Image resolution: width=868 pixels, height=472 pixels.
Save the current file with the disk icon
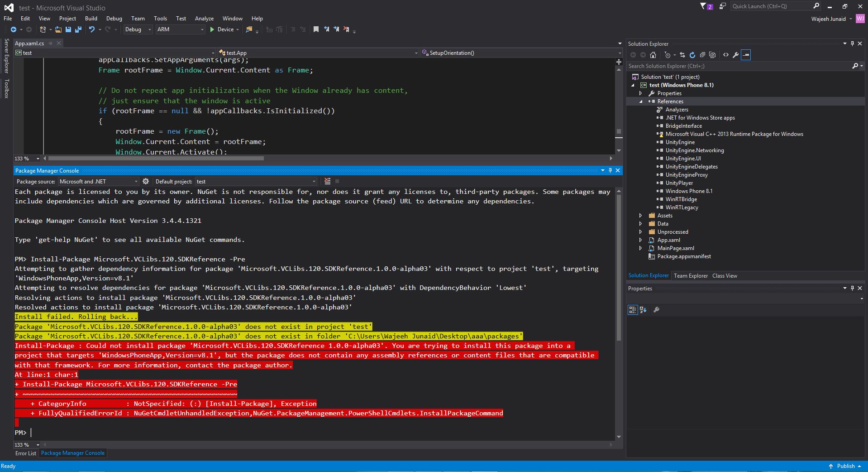tap(68, 29)
